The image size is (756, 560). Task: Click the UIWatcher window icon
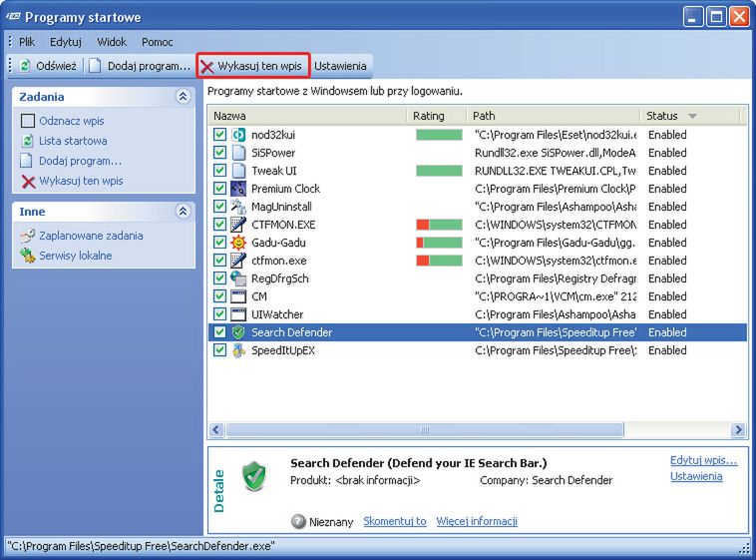tap(238, 314)
